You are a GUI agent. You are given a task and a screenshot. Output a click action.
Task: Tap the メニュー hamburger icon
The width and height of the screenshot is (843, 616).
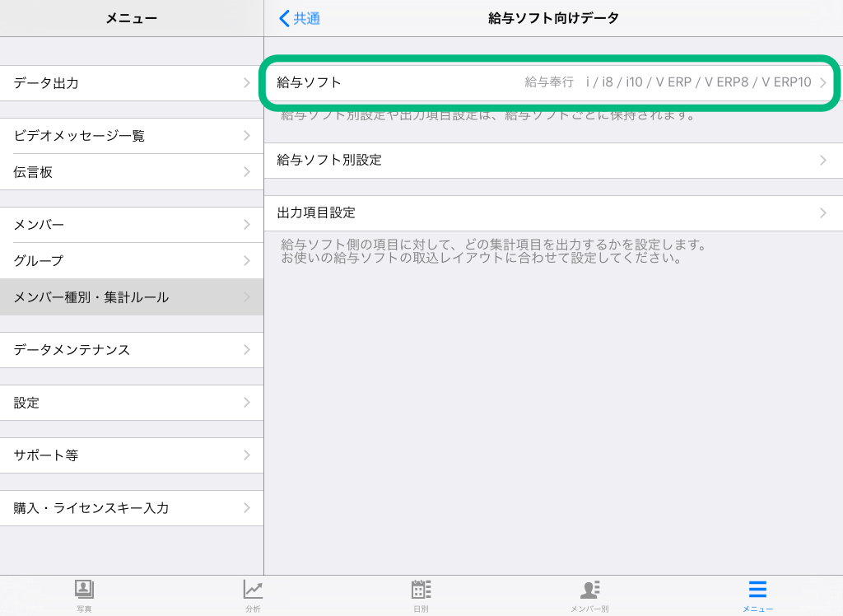(757, 590)
